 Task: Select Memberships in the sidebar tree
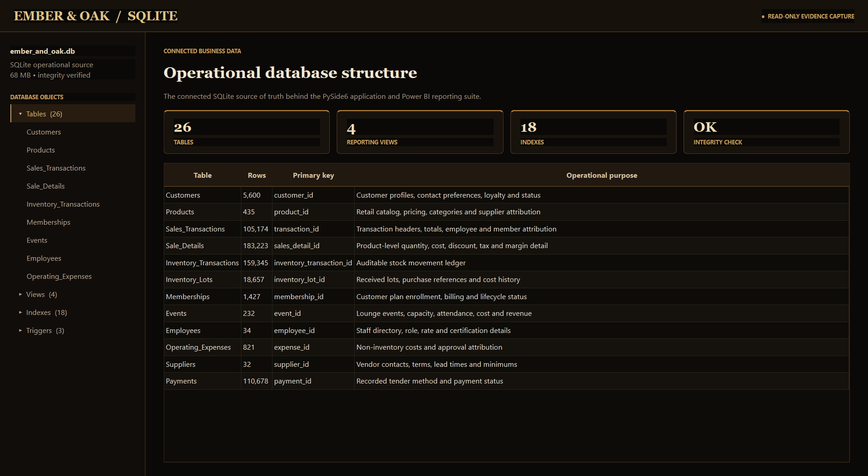pos(48,222)
